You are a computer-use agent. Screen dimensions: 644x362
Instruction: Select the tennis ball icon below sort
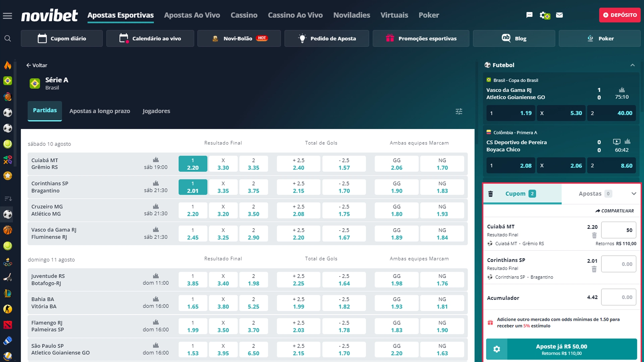(x=7, y=246)
